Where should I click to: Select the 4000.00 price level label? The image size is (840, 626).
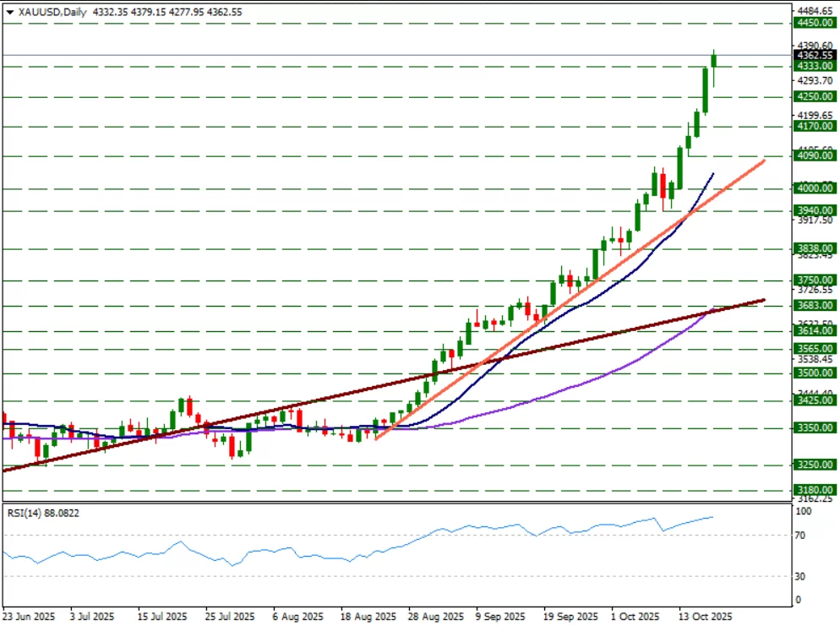(815, 188)
